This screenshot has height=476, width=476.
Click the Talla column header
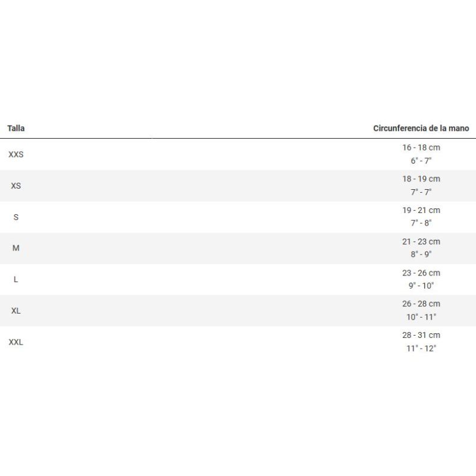pos(16,128)
